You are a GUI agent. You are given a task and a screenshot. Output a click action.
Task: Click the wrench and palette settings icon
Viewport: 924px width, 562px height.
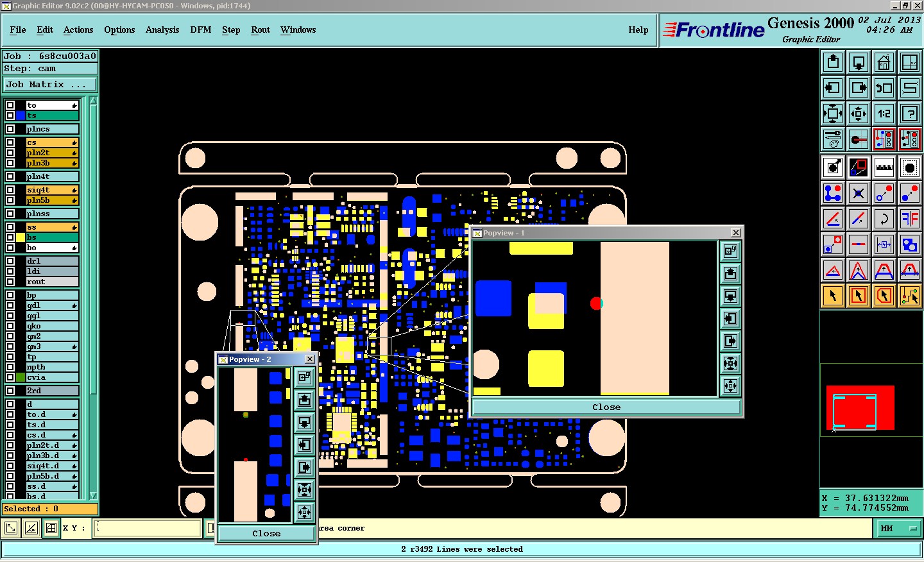(833, 139)
